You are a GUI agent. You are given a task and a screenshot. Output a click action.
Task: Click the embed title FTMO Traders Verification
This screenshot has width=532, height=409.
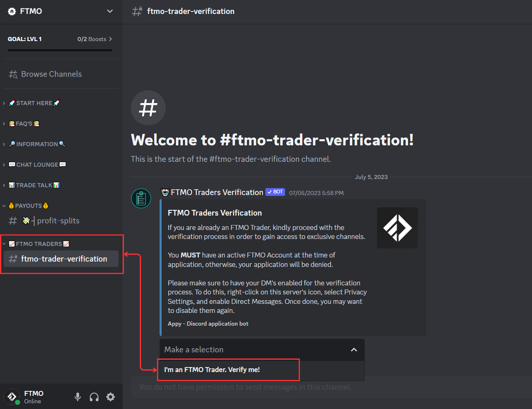point(215,213)
